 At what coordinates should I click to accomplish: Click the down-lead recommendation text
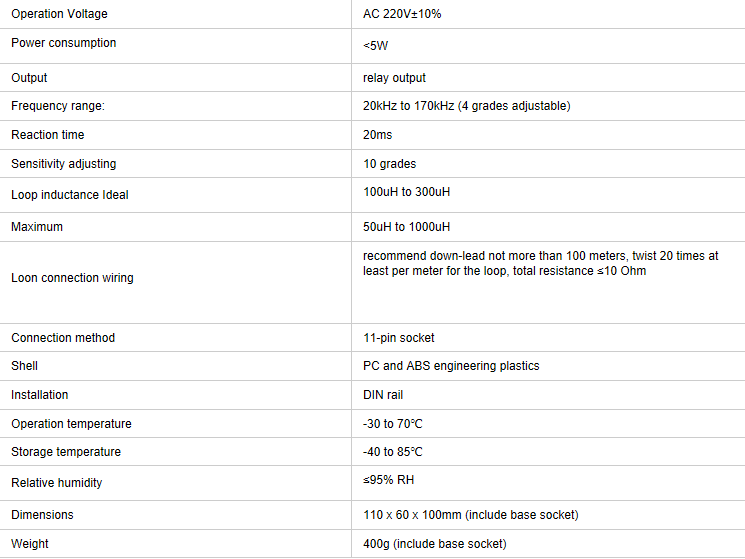click(x=540, y=264)
